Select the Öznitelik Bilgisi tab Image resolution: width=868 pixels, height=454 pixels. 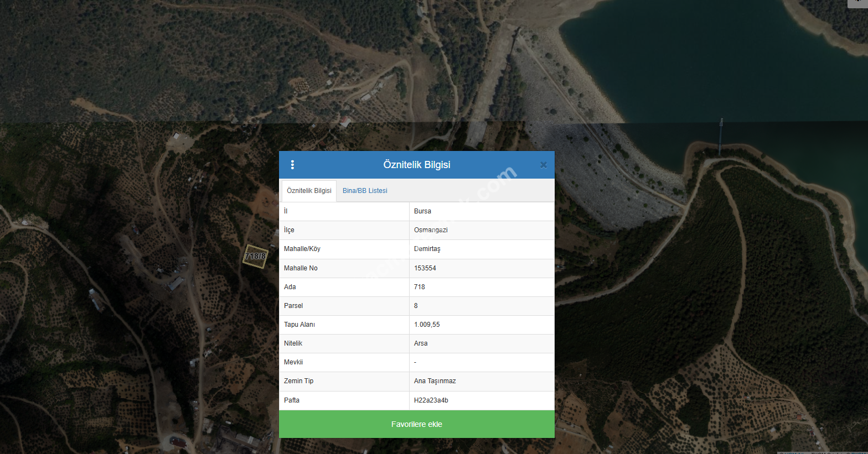click(309, 191)
